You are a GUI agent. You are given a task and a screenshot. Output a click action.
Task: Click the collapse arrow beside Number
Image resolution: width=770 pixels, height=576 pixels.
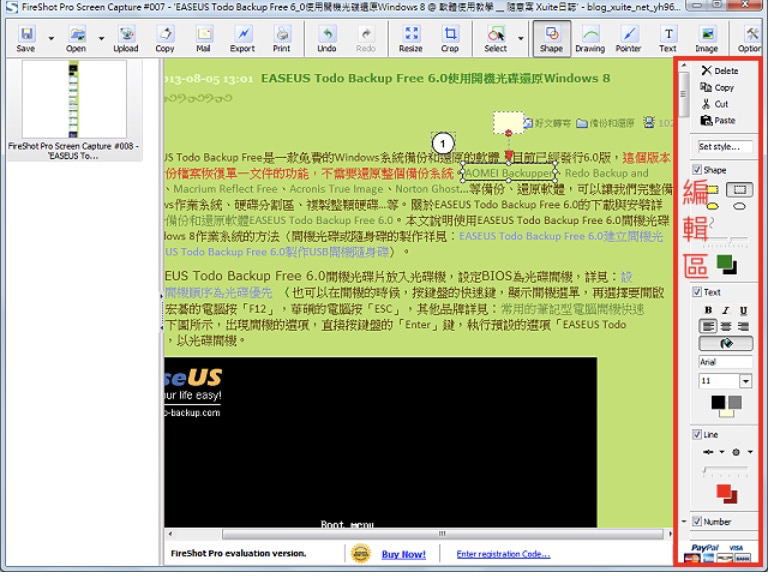click(684, 521)
